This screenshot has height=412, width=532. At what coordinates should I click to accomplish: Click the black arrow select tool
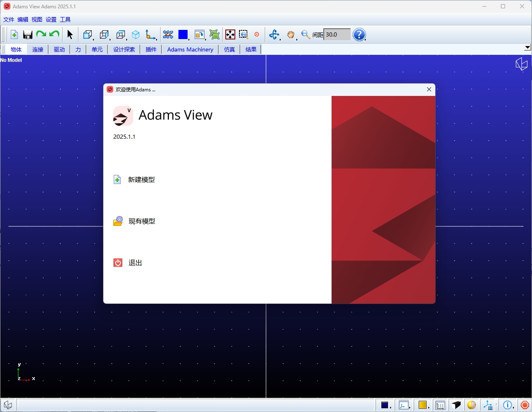click(x=70, y=35)
